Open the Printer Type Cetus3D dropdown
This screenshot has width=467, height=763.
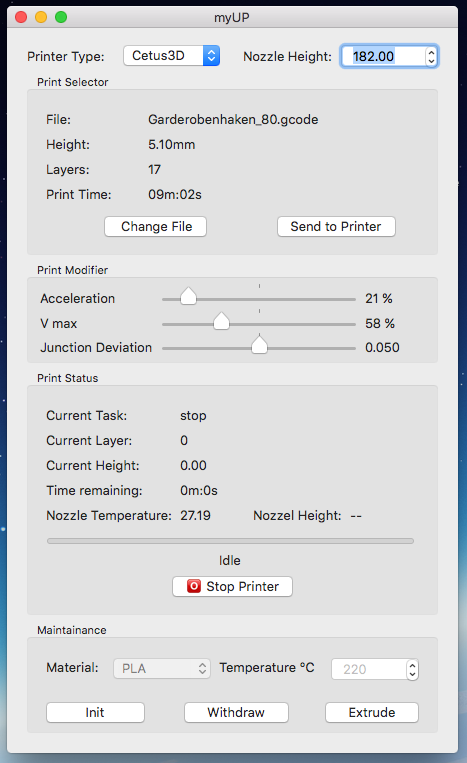[x=171, y=56]
